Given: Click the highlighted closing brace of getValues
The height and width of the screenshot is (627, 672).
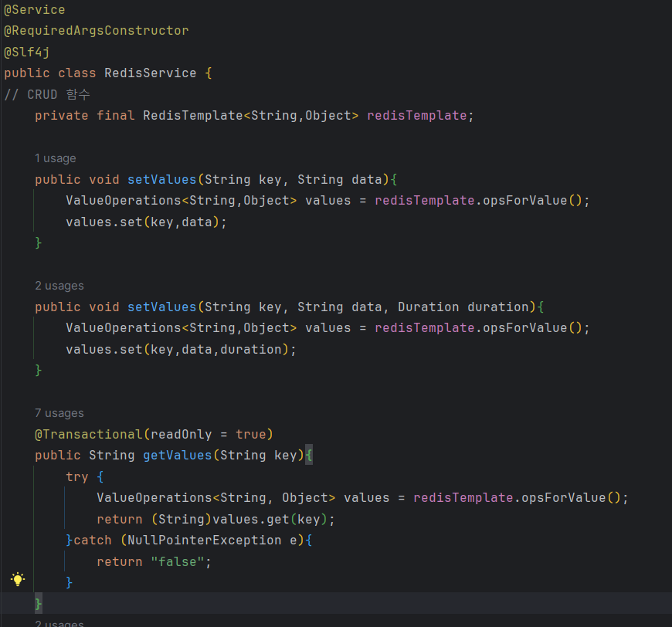Looking at the screenshot, I should click(x=38, y=604).
